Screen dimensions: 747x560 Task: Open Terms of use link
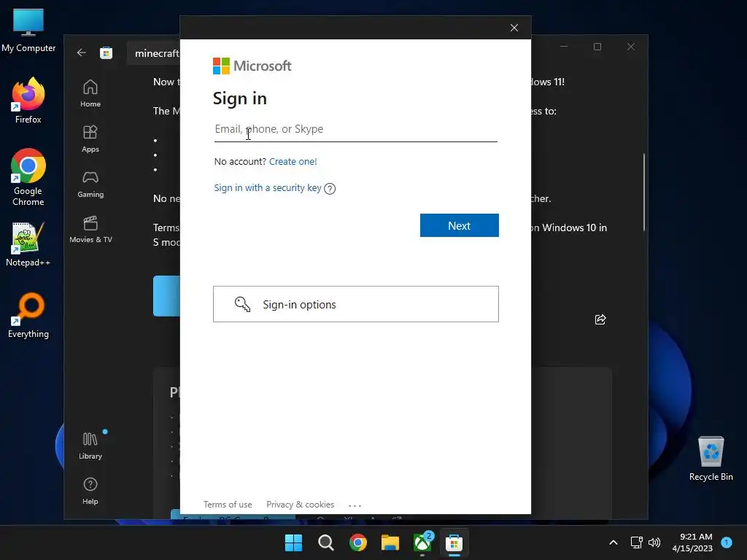point(228,505)
